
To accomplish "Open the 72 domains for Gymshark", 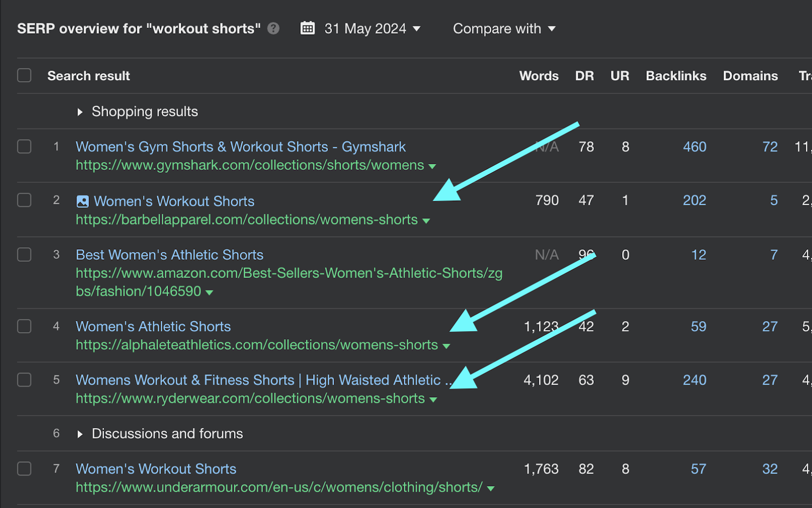I will point(770,147).
